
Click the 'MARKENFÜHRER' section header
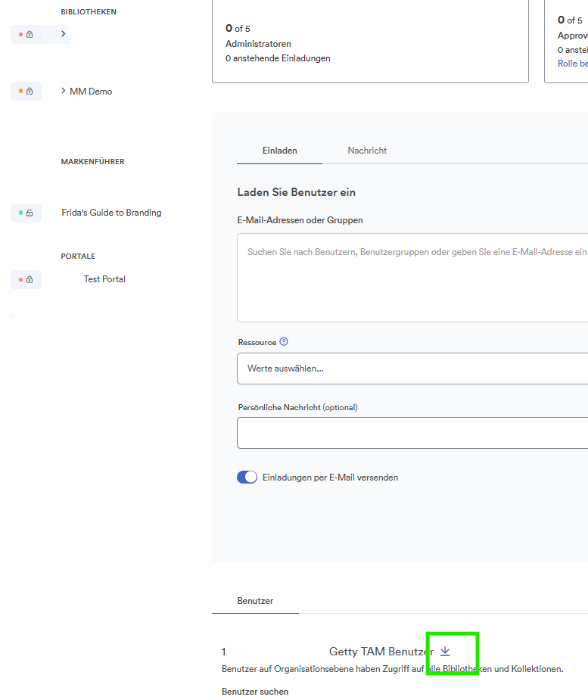pyautogui.click(x=93, y=162)
